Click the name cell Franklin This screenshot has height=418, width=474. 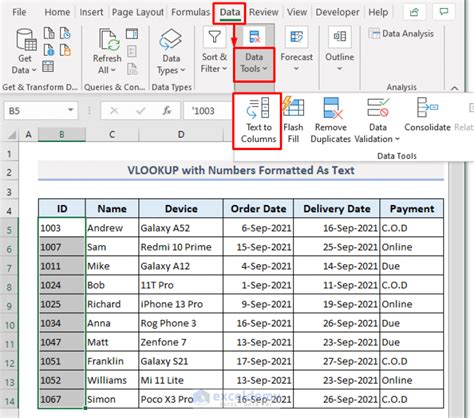112,361
